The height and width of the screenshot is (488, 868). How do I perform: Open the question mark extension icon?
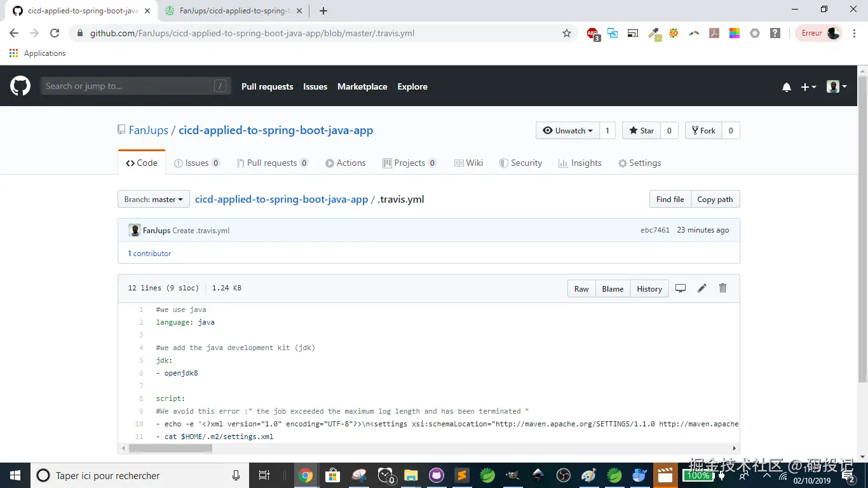tap(775, 33)
